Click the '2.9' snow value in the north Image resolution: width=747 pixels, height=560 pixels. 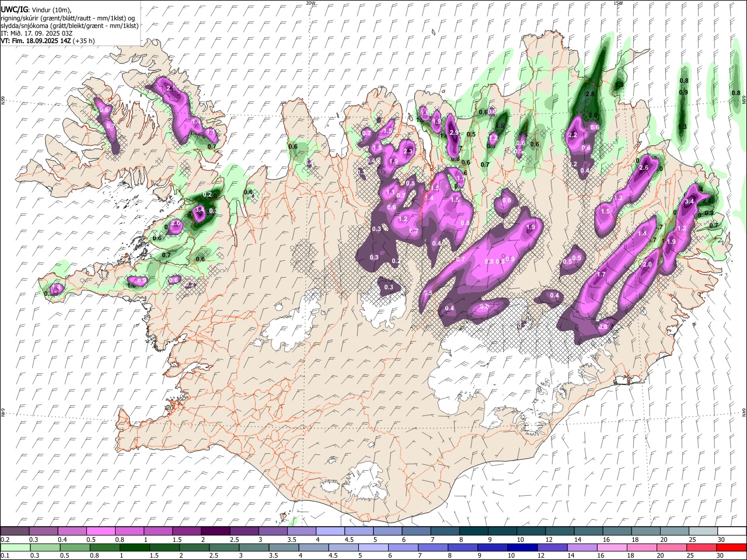click(454, 133)
